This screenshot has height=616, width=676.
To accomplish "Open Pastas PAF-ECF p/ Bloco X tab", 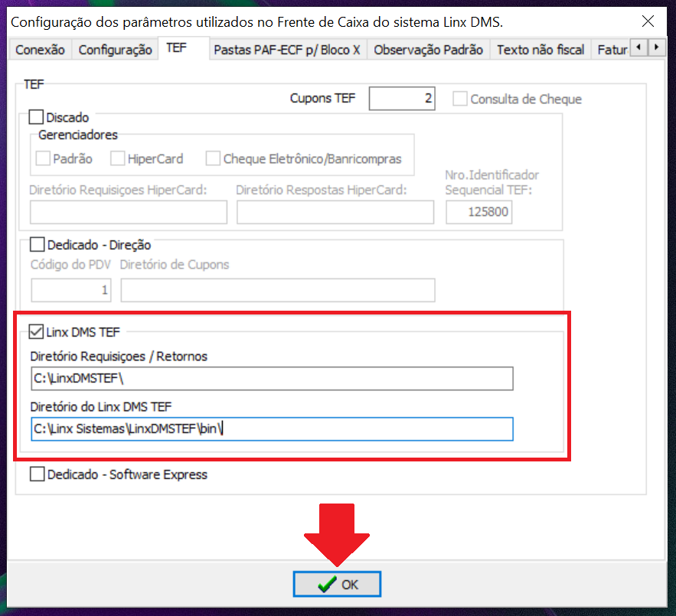I will pyautogui.click(x=287, y=50).
